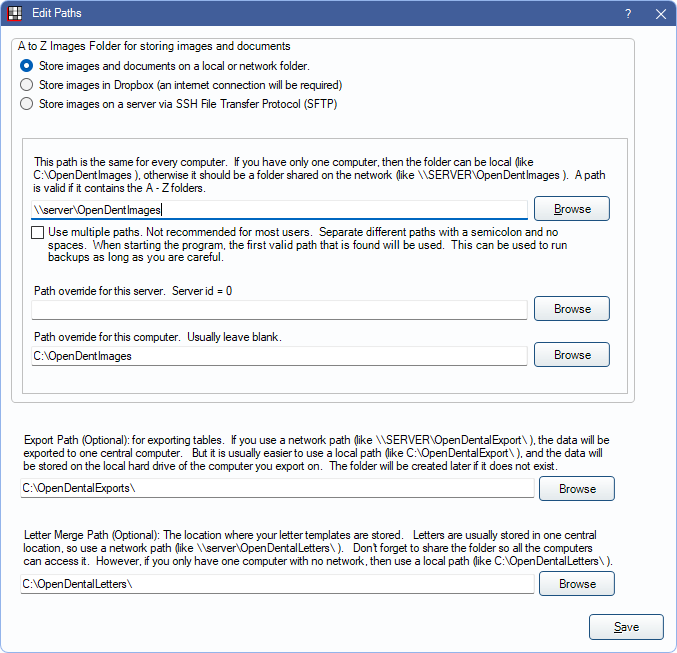677x653 pixels.
Task: Save the path settings
Action: point(626,627)
